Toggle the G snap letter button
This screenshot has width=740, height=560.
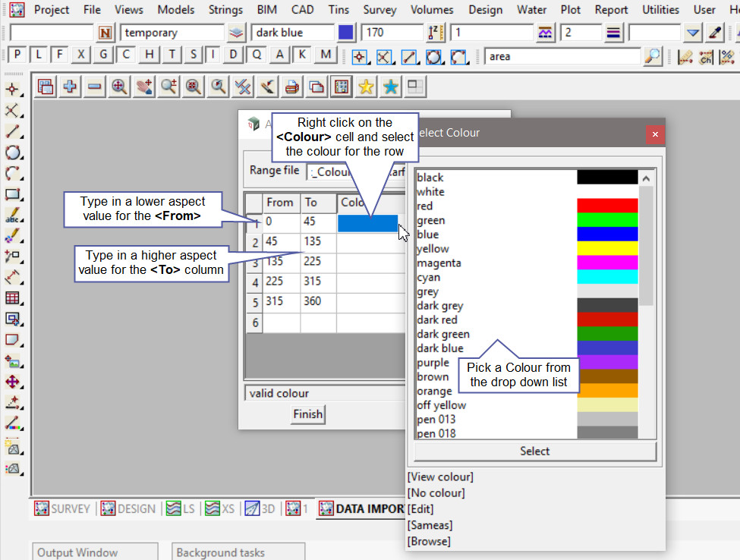pos(104,55)
